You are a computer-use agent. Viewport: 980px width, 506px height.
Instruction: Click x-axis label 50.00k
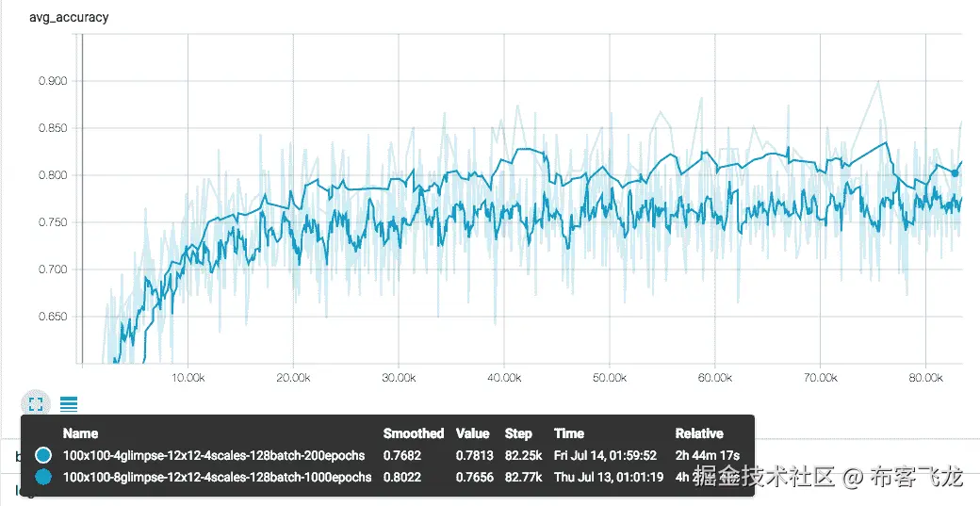click(610, 378)
